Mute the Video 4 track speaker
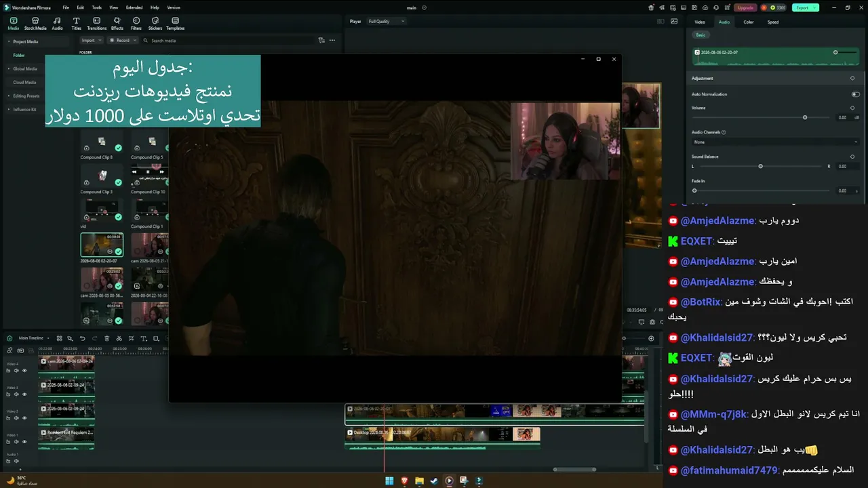 point(16,371)
